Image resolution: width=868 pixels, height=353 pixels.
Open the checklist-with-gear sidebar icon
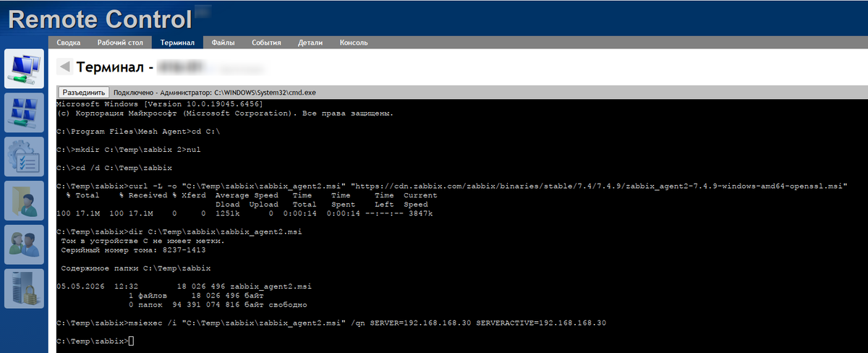(x=24, y=156)
